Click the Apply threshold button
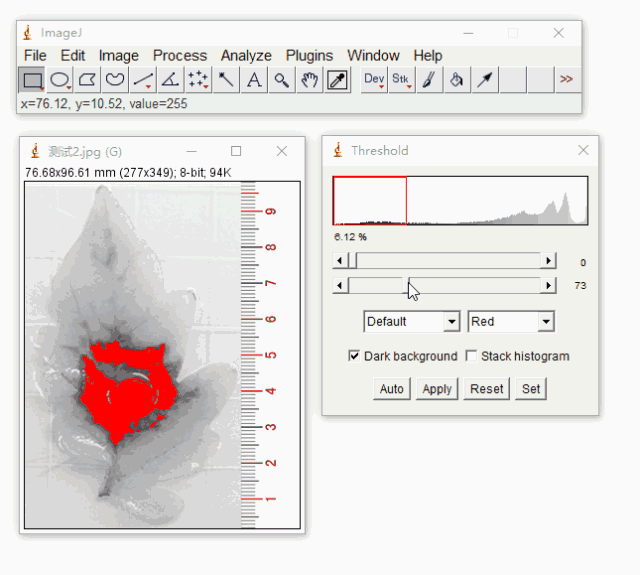 [437, 389]
